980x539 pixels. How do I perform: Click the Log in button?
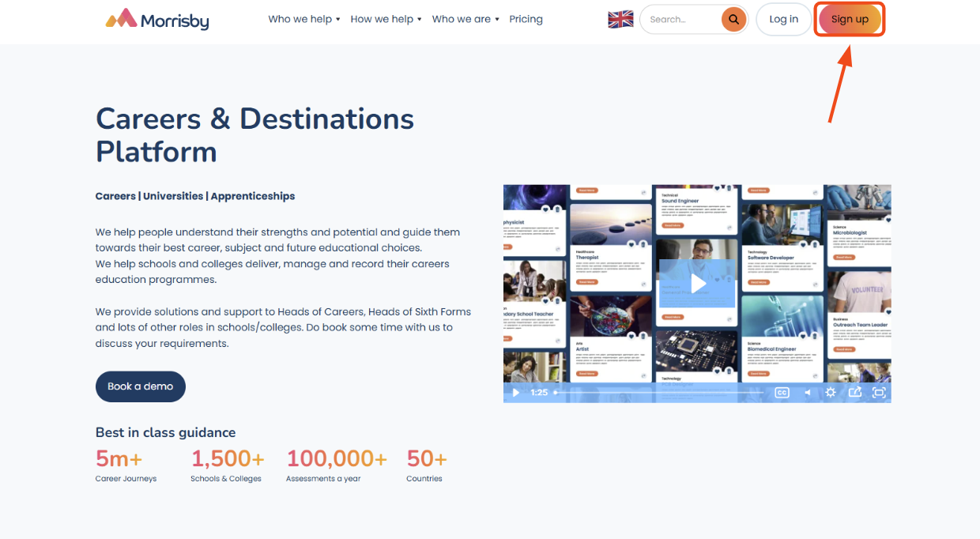tap(783, 19)
